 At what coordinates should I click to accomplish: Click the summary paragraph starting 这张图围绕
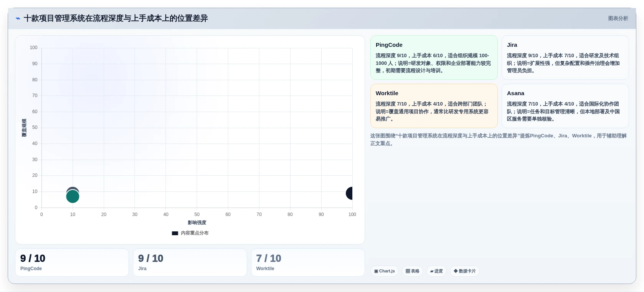point(498,140)
